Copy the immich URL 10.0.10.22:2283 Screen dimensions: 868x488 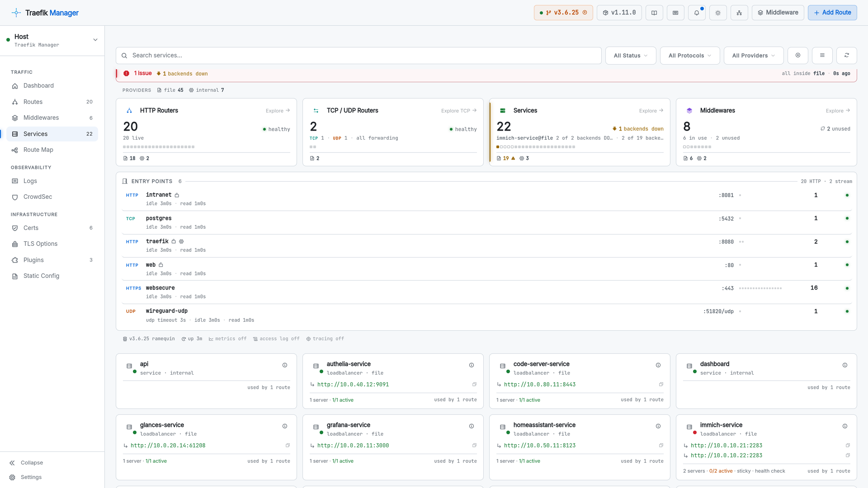click(x=848, y=455)
